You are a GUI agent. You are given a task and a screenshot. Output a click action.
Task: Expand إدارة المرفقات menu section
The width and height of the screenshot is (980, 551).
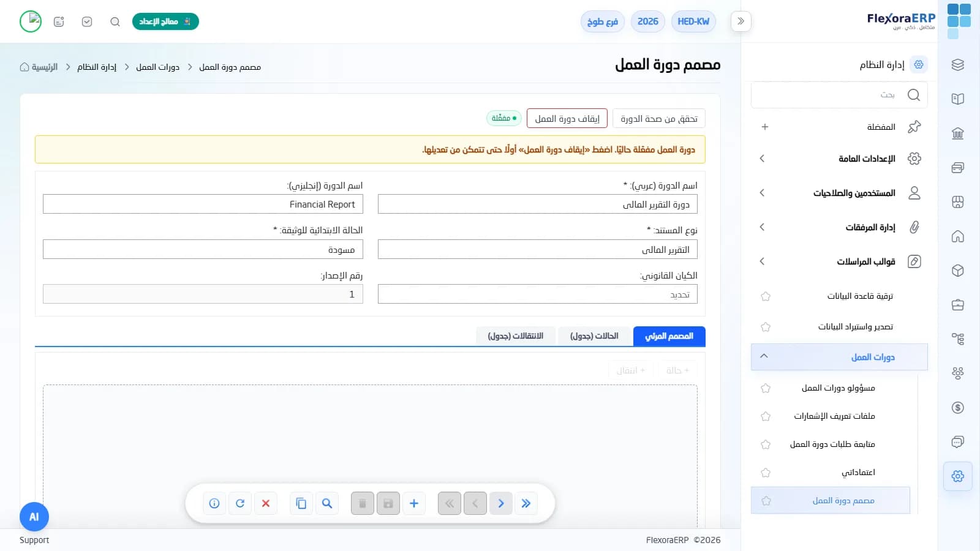click(839, 227)
